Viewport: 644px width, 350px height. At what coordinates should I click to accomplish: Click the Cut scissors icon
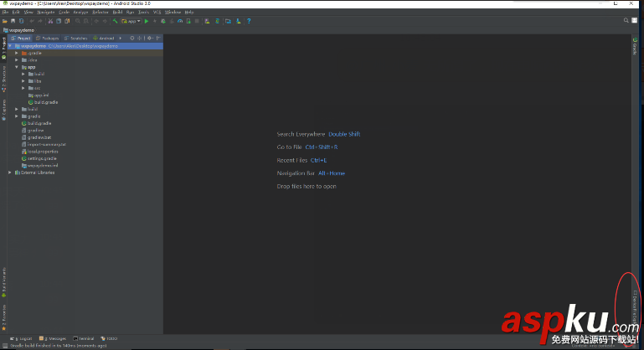pos(50,21)
